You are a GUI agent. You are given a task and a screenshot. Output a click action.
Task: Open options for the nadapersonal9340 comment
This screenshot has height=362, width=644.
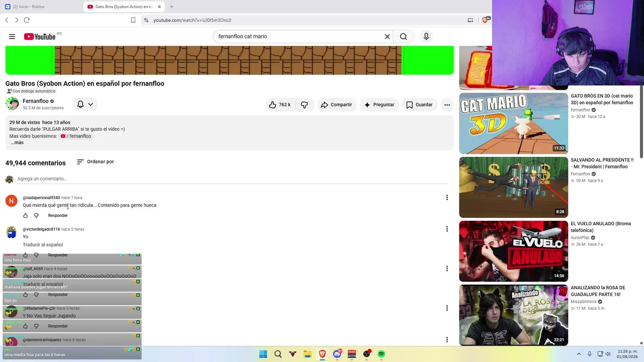pyautogui.click(x=447, y=198)
